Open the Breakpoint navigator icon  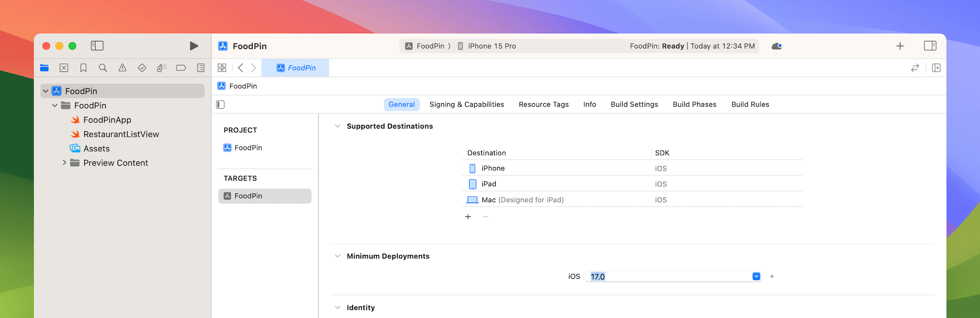coord(181,68)
